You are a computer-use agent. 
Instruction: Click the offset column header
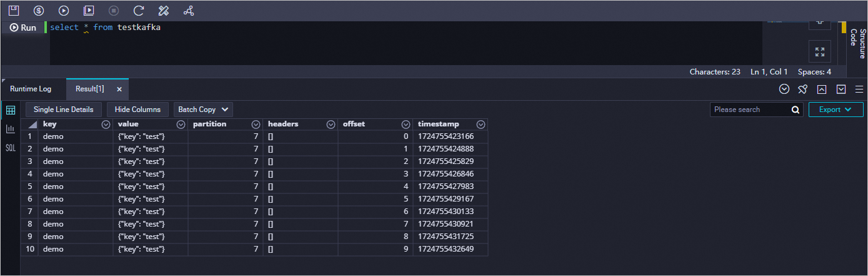(376, 124)
